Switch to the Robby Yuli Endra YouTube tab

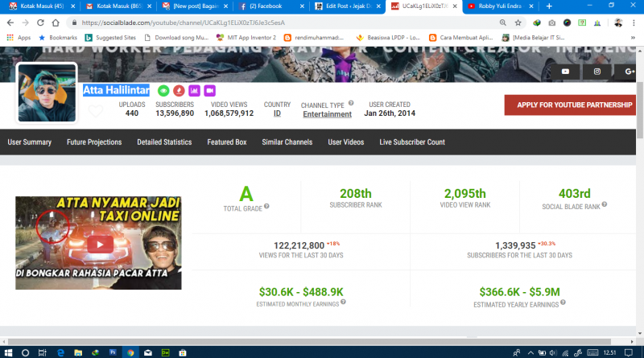(499, 6)
